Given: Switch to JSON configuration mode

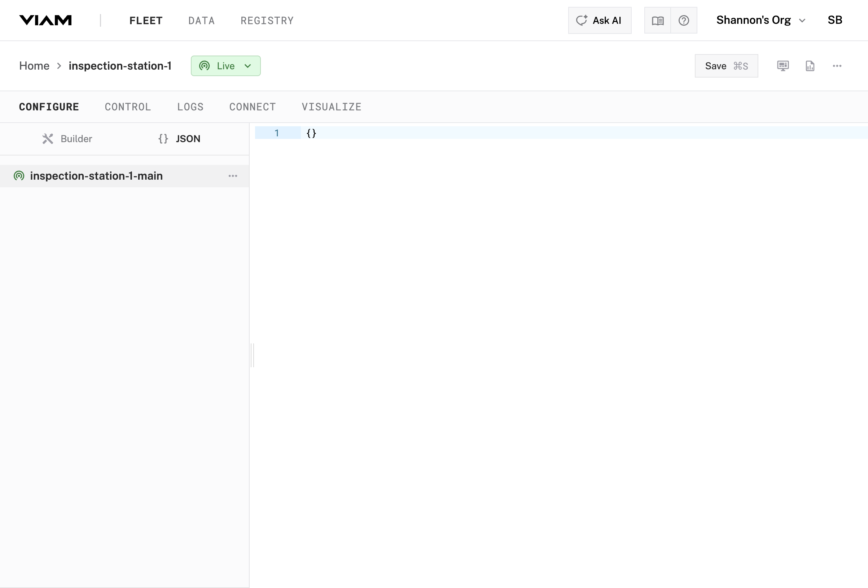Looking at the screenshot, I should 188,139.
